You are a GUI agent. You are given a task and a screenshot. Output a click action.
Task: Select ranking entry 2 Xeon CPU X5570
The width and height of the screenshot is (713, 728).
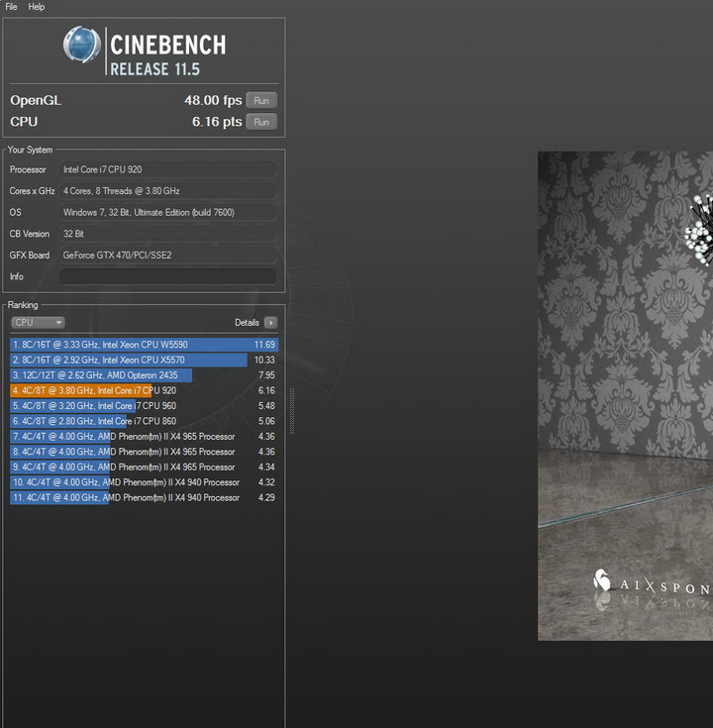click(144, 360)
